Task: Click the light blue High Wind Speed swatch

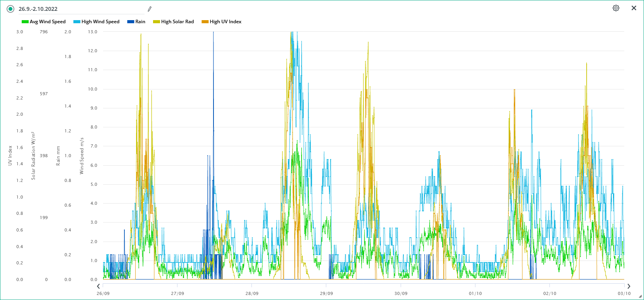Action: click(77, 22)
